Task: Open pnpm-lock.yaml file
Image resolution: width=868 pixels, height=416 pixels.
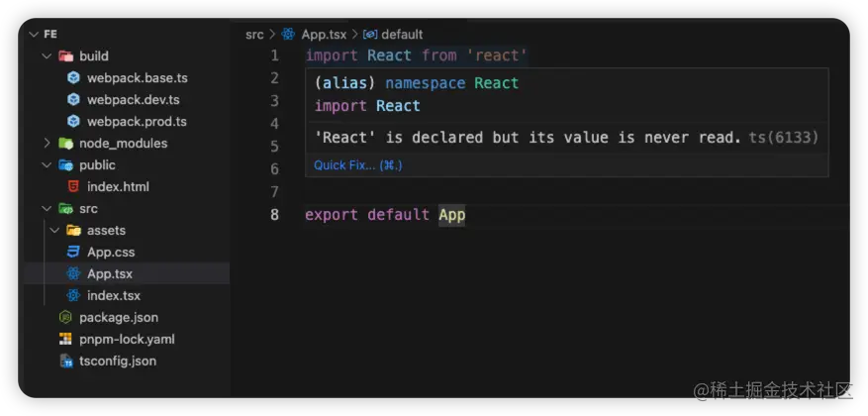Action: pos(127,339)
